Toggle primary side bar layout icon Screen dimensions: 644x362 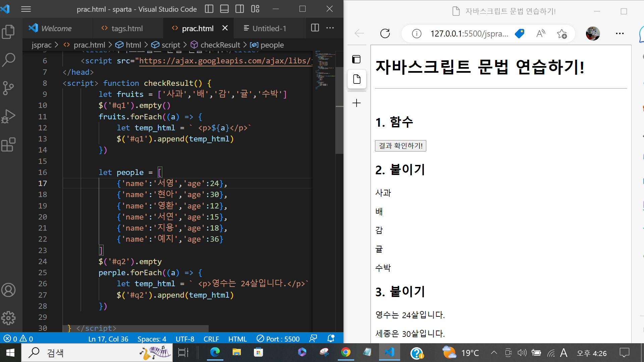(209, 9)
